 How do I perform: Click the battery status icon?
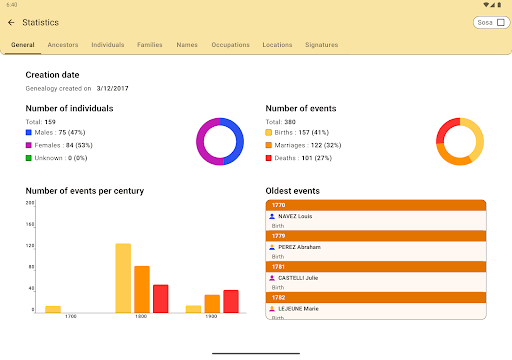[499, 5]
